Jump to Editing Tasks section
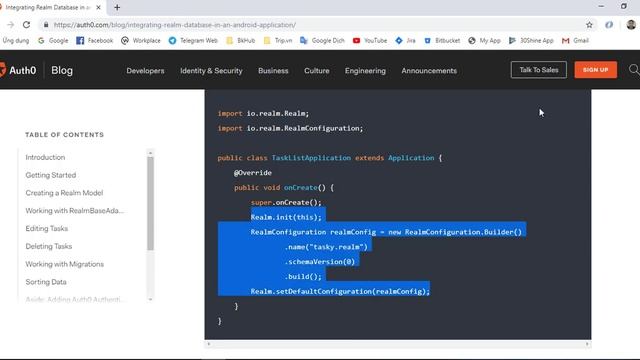This screenshot has height=360, width=640. click(x=47, y=229)
